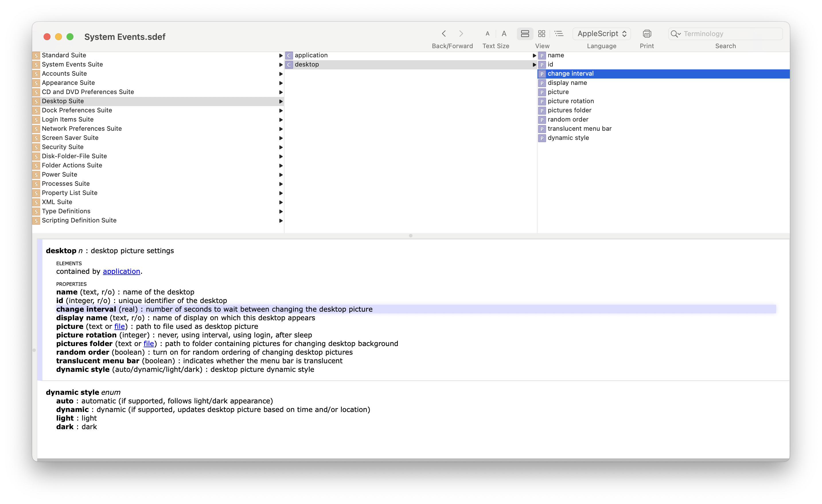Open the AppleScript language dropdown
This screenshot has width=822, height=504.
pyautogui.click(x=602, y=34)
